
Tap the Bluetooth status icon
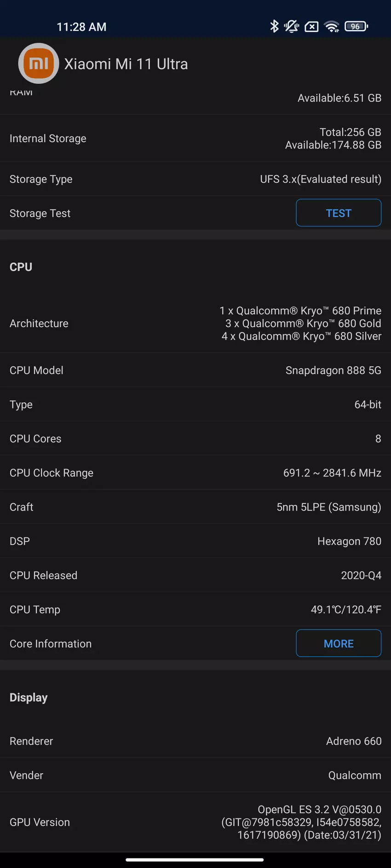tap(274, 26)
